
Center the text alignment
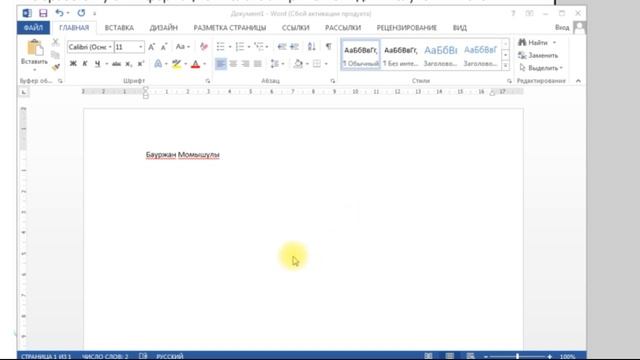(x=233, y=64)
